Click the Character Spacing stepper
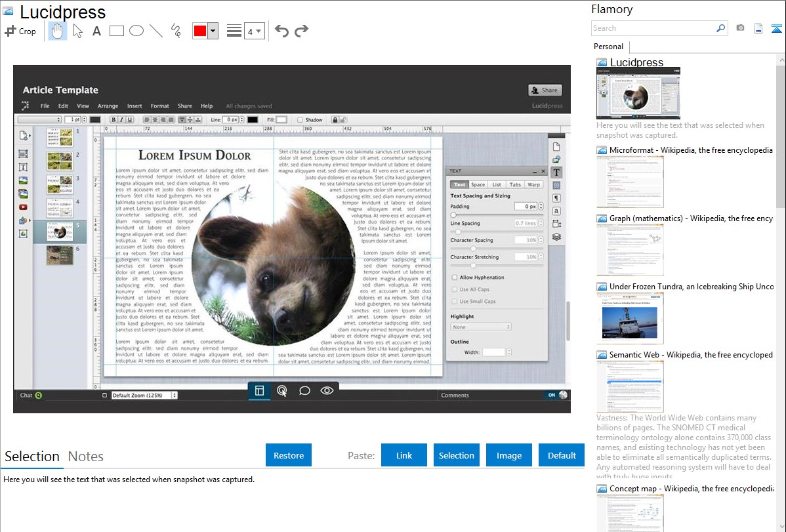Image resolution: width=786 pixels, height=532 pixels. (x=541, y=240)
